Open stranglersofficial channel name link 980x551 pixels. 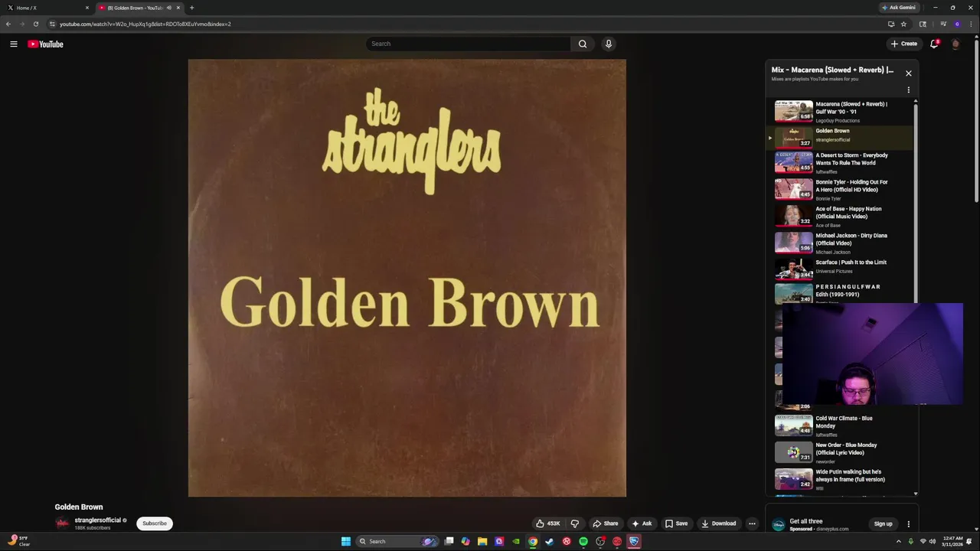[x=98, y=520]
